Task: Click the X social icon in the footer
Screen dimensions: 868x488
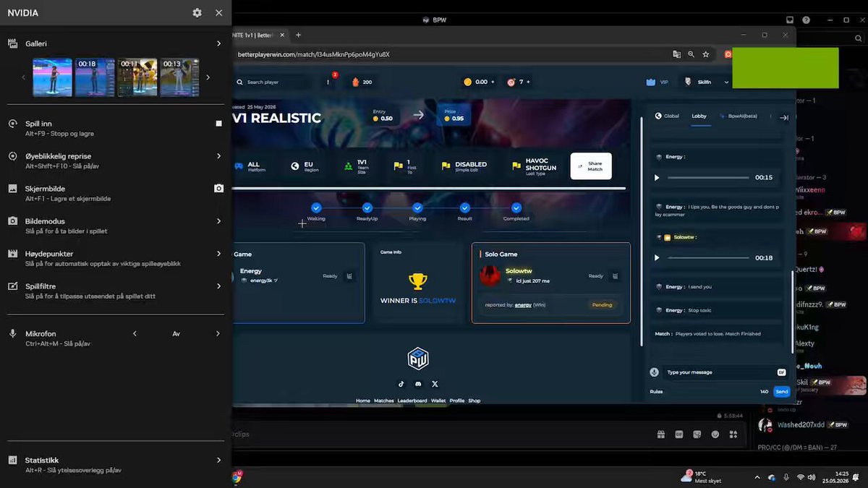Action: pos(435,384)
